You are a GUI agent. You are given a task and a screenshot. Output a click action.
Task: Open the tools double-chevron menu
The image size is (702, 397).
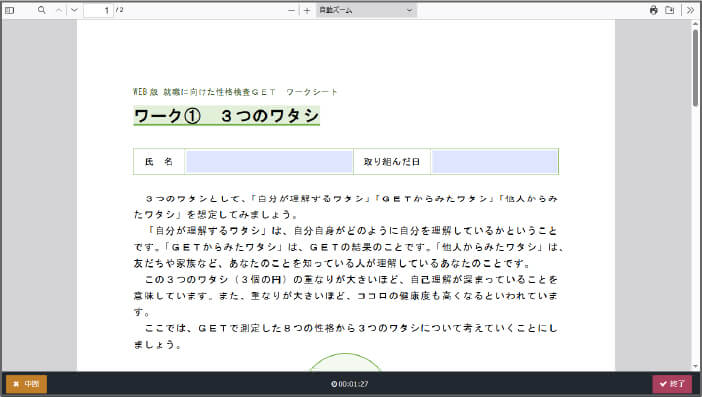(x=690, y=10)
